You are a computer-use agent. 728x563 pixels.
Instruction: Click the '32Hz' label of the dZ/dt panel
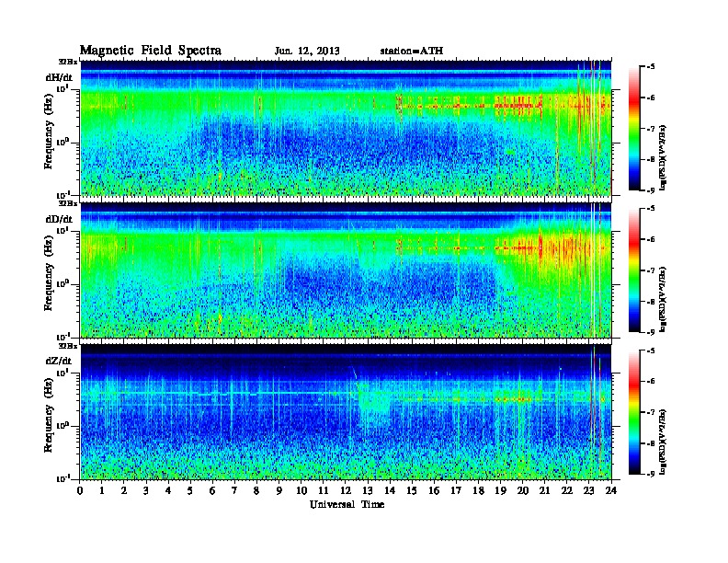(x=68, y=346)
